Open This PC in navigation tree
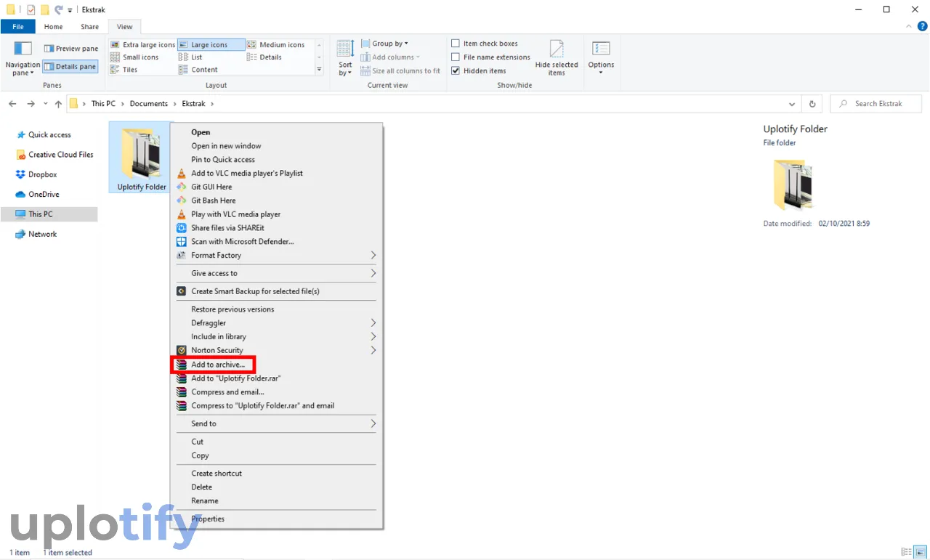This screenshot has width=930, height=560. [x=41, y=214]
